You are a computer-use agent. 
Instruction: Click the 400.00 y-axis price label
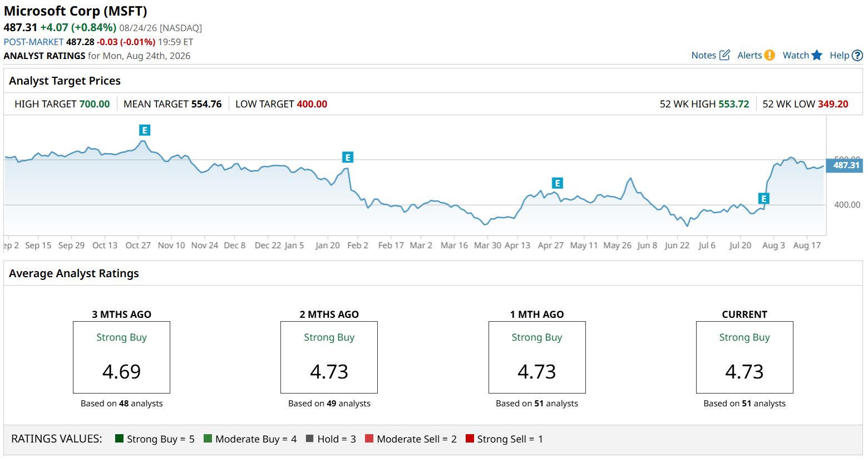pyautogui.click(x=847, y=205)
